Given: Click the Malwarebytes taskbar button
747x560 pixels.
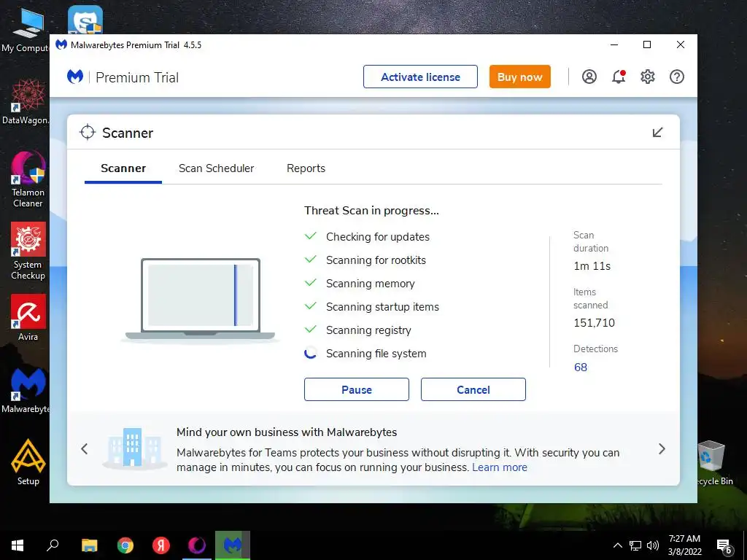Looking at the screenshot, I should pyautogui.click(x=233, y=545).
